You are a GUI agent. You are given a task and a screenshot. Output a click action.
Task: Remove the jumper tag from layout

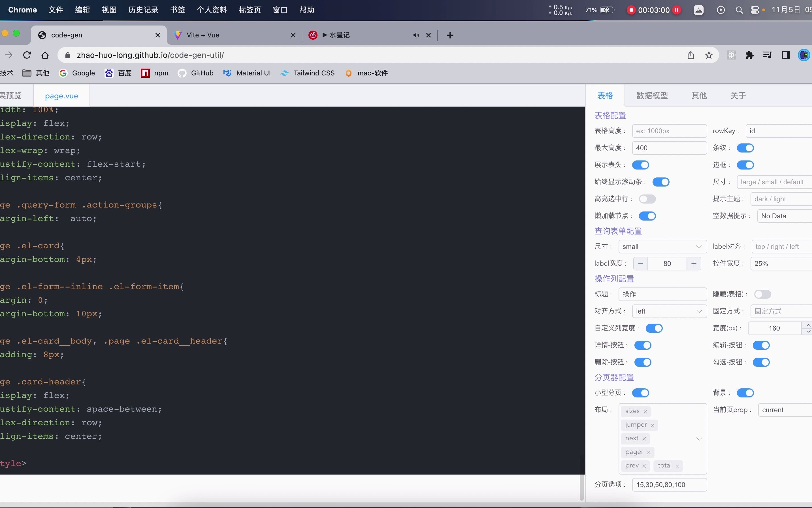coord(653,425)
